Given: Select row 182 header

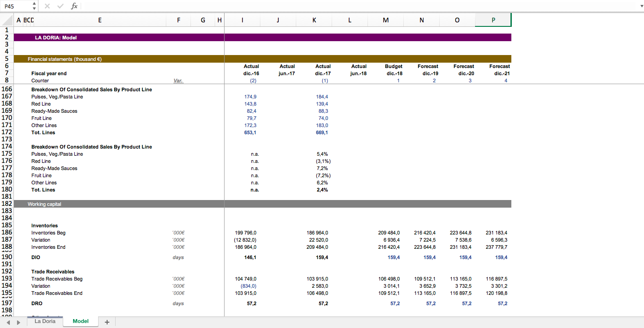Looking at the screenshot, I should tap(7, 204).
